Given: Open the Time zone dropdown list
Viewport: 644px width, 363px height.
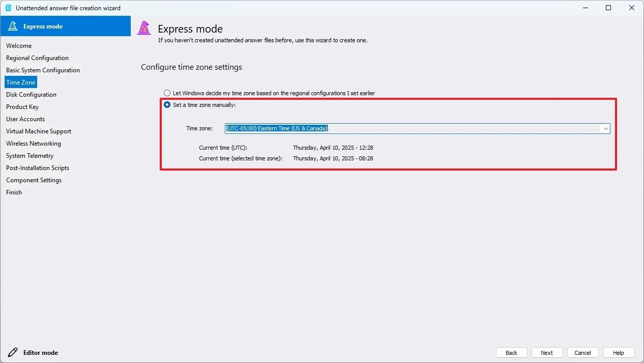Looking at the screenshot, I should click(x=605, y=128).
